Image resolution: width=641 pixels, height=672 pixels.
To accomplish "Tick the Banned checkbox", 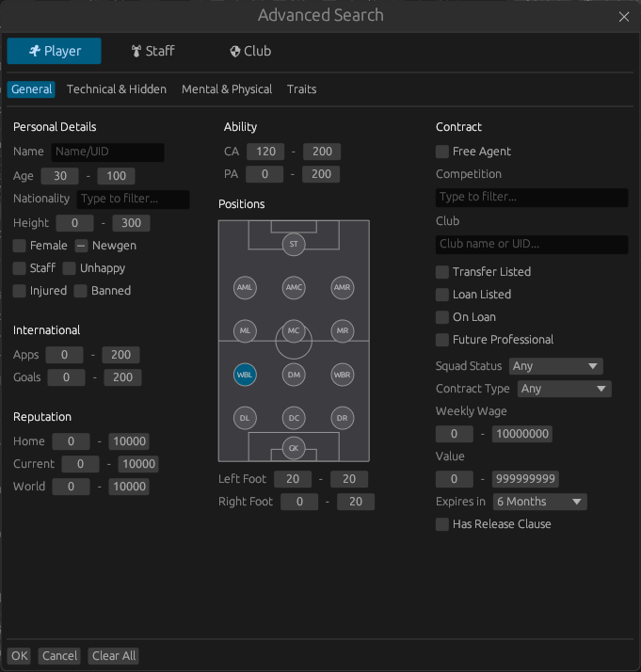I will [x=80, y=291].
